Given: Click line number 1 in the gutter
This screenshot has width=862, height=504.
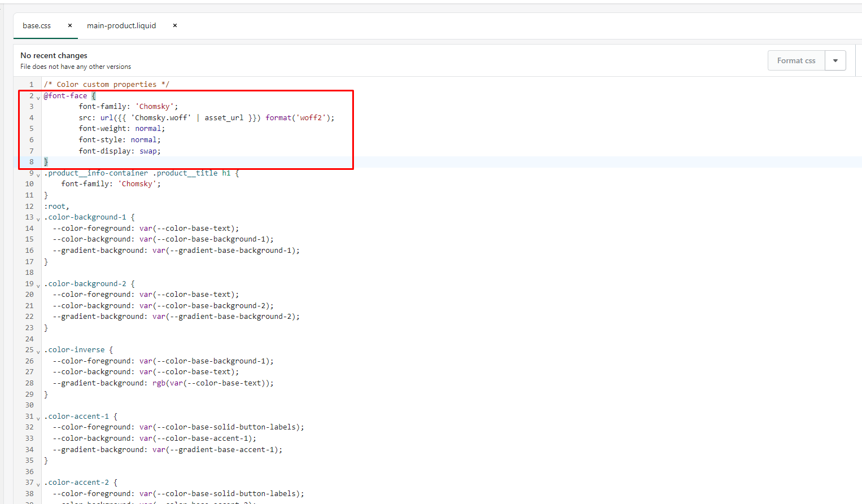Looking at the screenshot, I should 32,84.
